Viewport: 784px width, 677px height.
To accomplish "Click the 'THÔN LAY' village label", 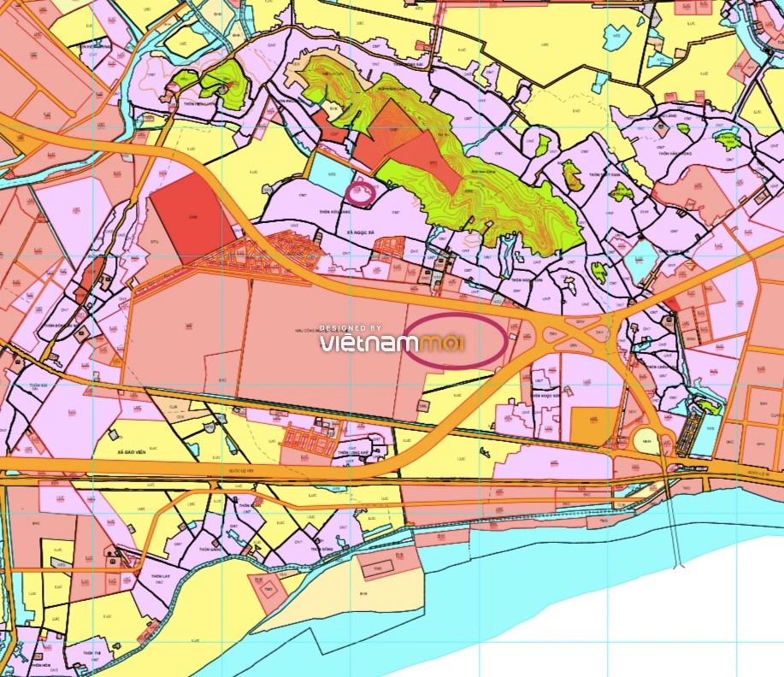I will coord(161,576).
